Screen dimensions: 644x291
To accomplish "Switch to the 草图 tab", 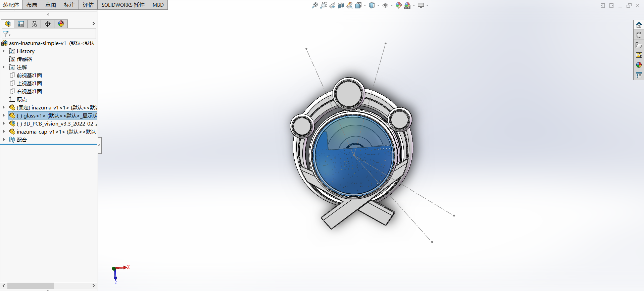I will (x=51, y=5).
